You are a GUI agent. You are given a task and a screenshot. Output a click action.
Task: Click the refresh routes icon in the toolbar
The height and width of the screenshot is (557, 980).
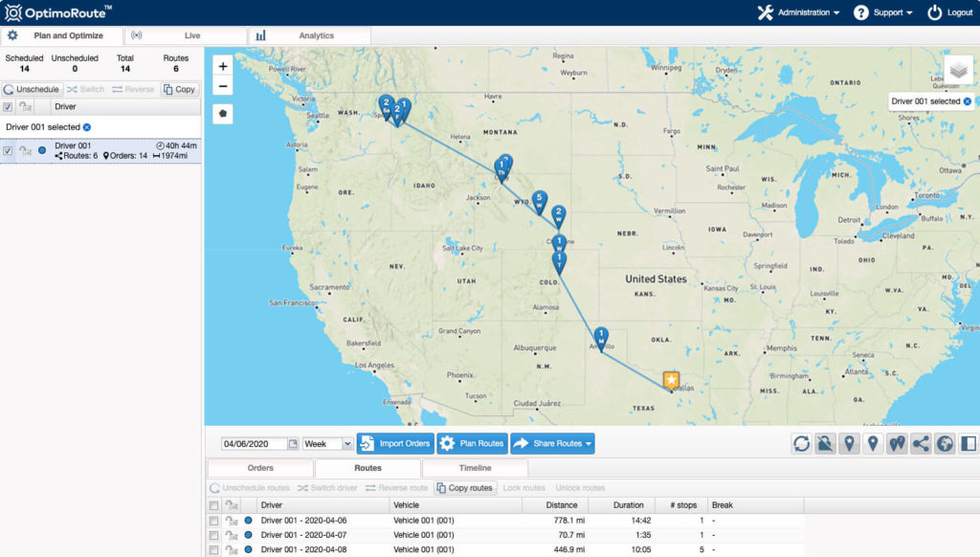click(x=802, y=443)
